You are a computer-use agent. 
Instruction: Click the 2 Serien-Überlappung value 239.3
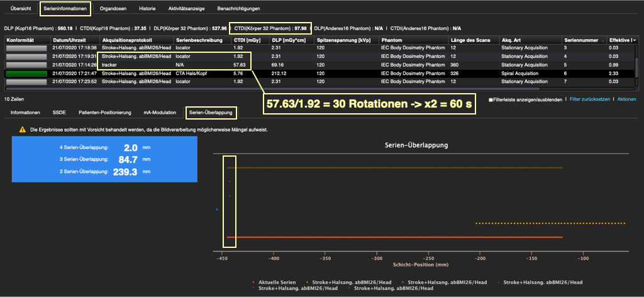125,172
